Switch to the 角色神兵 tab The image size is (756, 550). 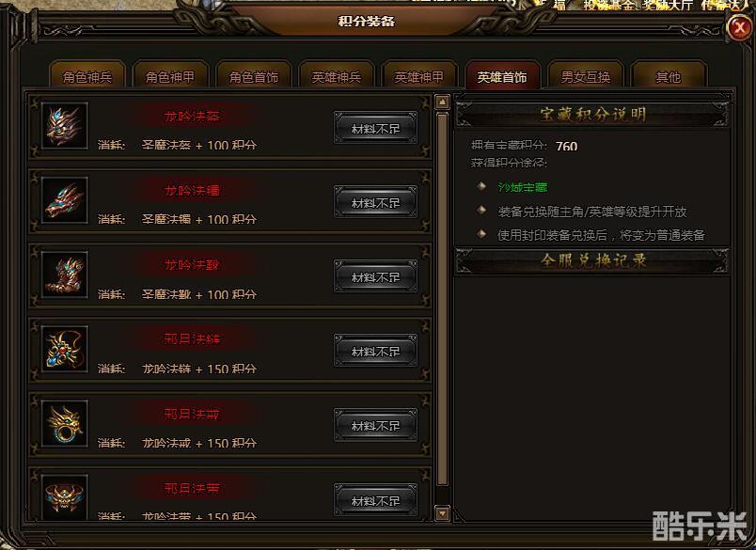coord(87,75)
